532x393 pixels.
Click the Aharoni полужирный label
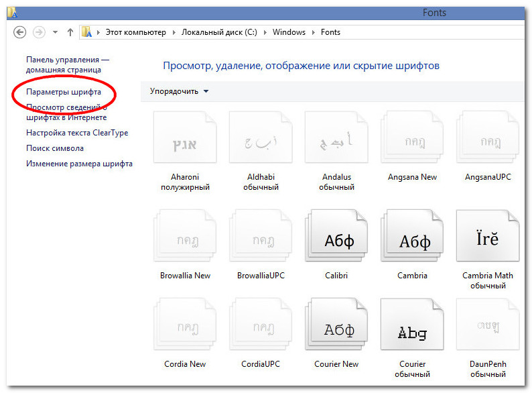pos(185,182)
